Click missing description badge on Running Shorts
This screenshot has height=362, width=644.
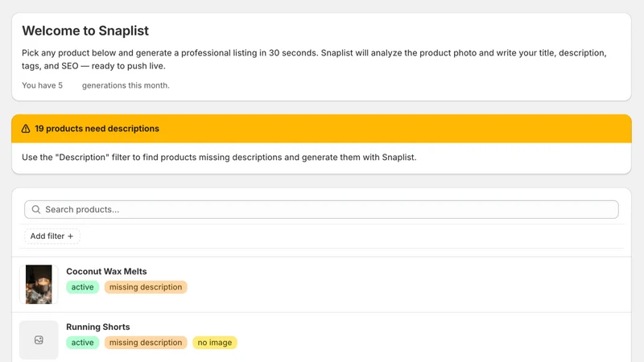click(x=146, y=343)
